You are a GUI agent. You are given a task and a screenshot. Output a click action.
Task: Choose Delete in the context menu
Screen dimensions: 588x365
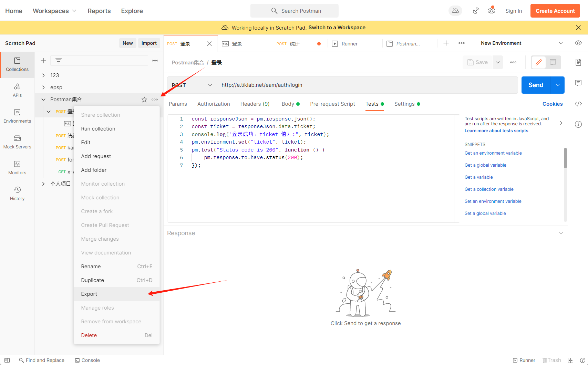click(117, 335)
